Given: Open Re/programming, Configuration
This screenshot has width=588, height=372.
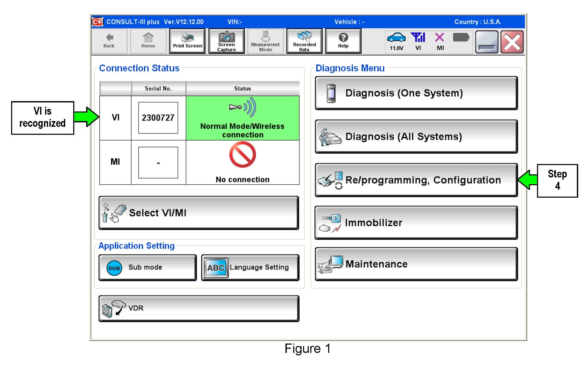Looking at the screenshot, I should point(416,180).
